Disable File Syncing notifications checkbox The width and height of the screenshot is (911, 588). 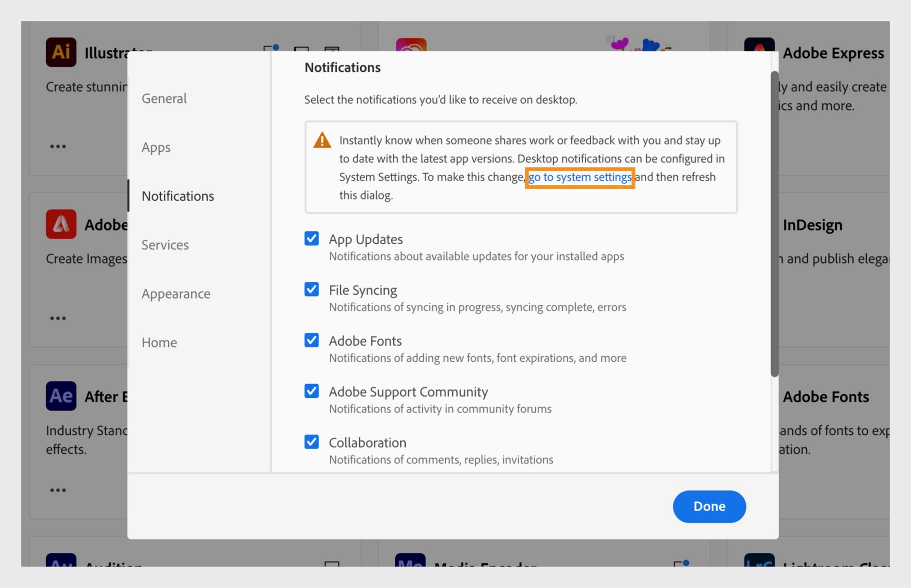coord(312,289)
